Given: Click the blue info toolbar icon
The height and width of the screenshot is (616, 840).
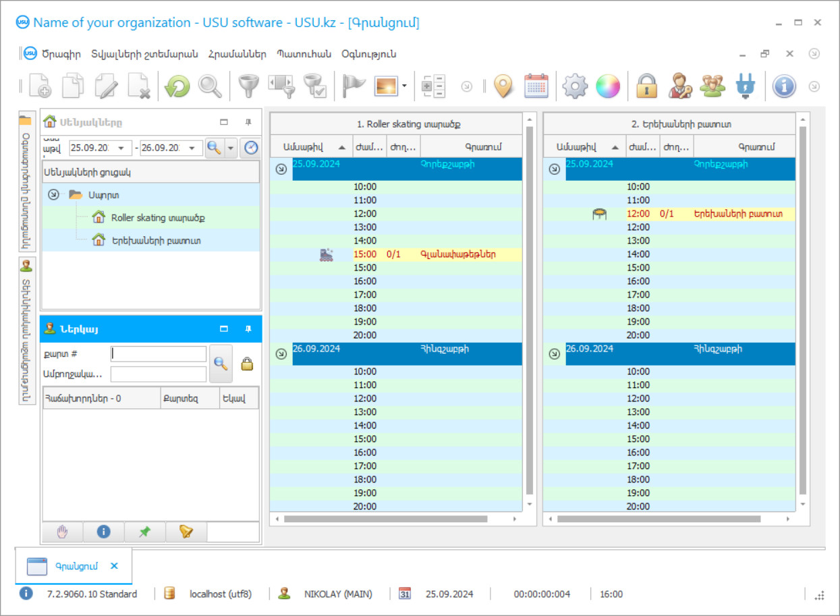Looking at the screenshot, I should click(784, 86).
